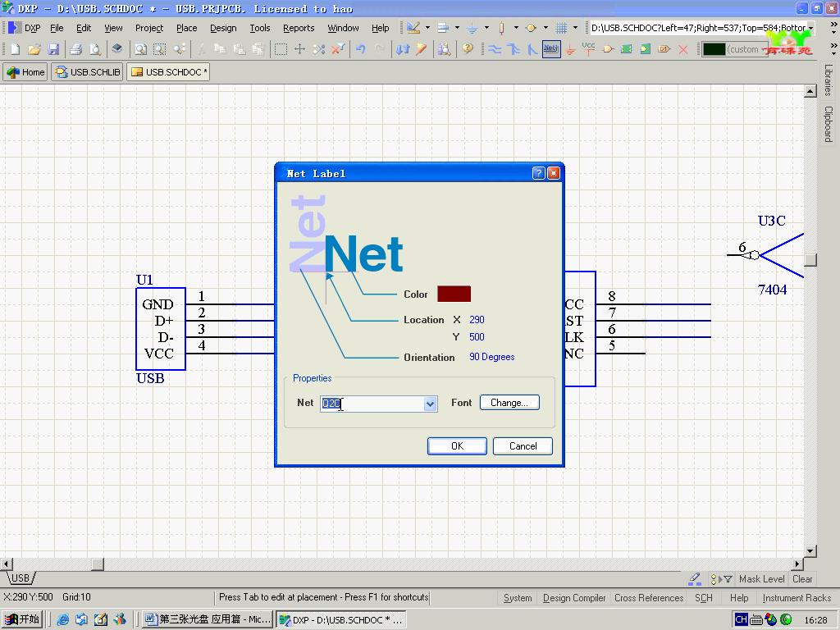The image size is (840, 630).
Task: Click the browse component libraries icon
Action: (444, 49)
